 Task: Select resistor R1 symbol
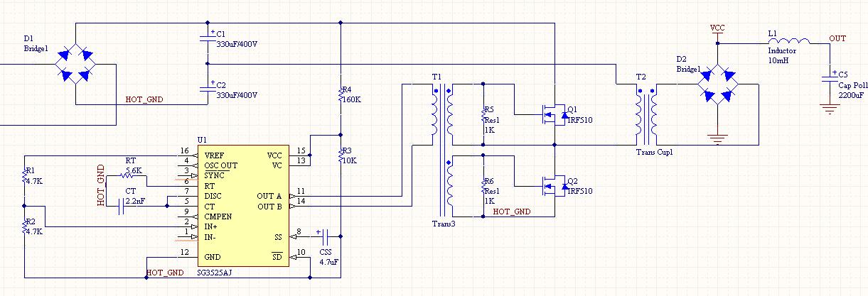pyautogui.click(x=23, y=175)
